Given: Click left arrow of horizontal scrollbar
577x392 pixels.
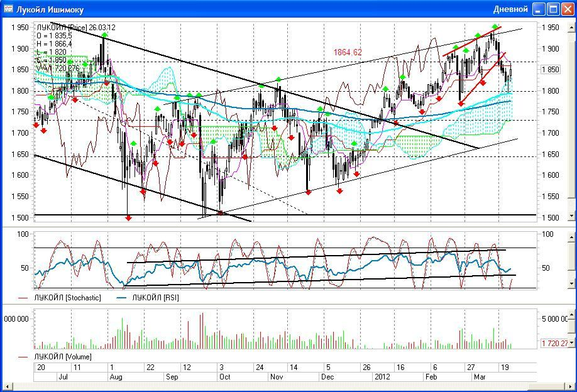Looking at the screenshot, I should (x=6, y=386).
